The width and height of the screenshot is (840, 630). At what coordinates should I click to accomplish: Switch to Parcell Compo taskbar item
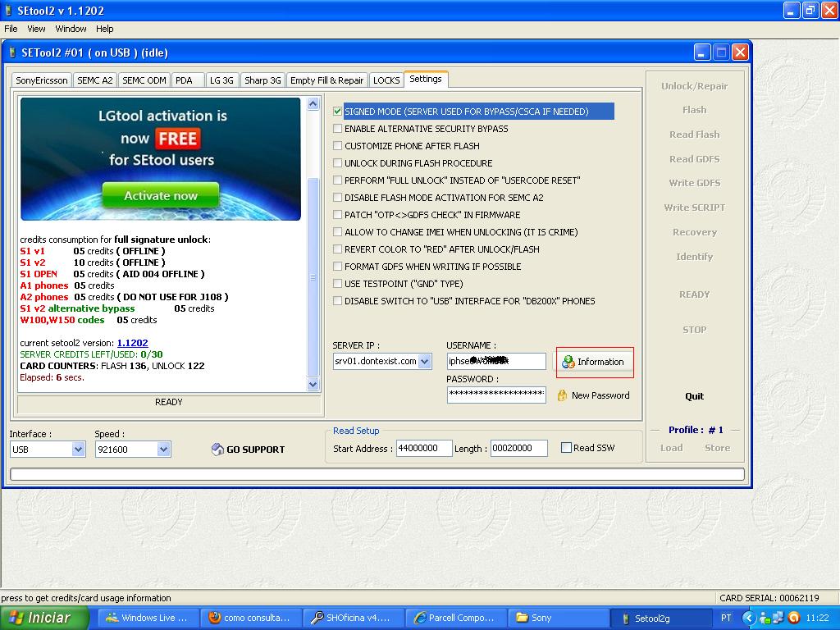456,619
